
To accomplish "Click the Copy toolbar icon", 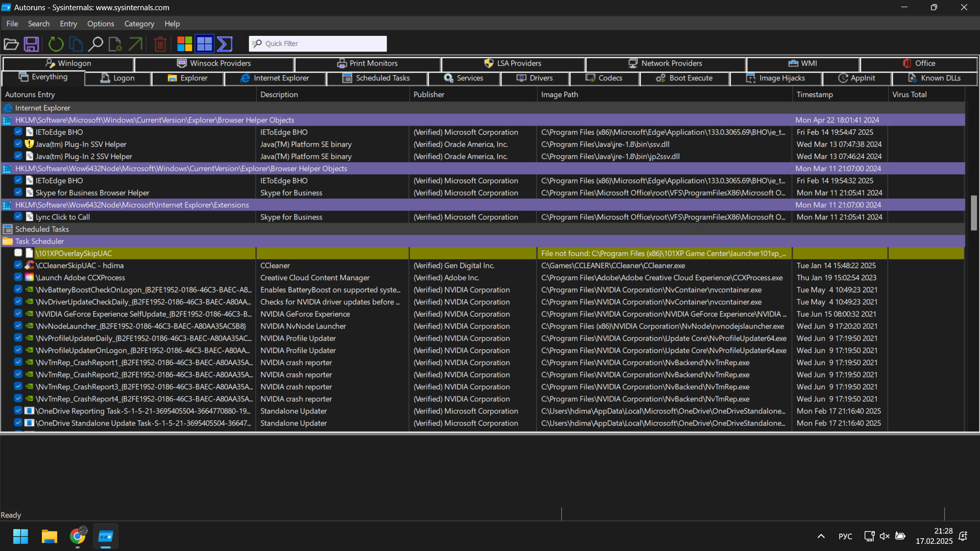I will [76, 44].
